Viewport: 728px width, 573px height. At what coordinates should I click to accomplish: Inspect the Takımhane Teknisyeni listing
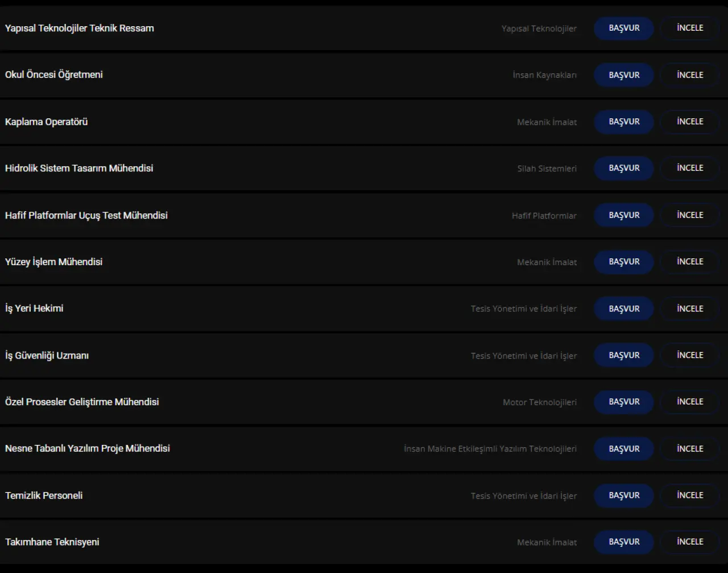(x=690, y=542)
